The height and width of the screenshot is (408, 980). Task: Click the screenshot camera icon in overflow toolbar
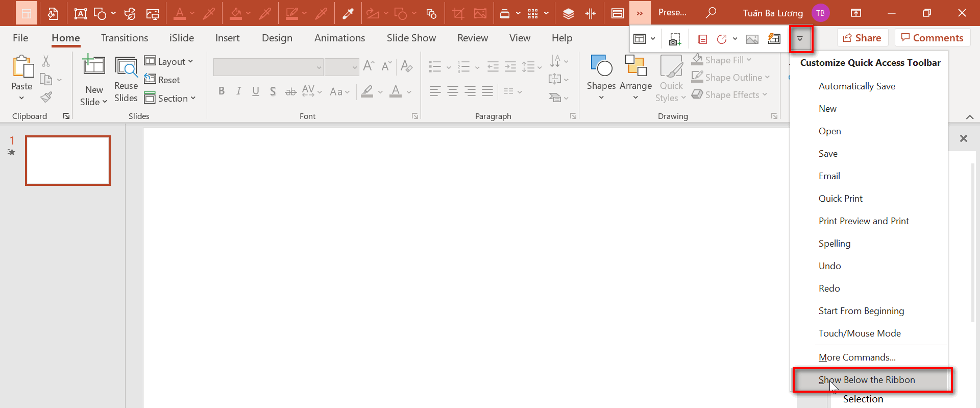click(675, 39)
